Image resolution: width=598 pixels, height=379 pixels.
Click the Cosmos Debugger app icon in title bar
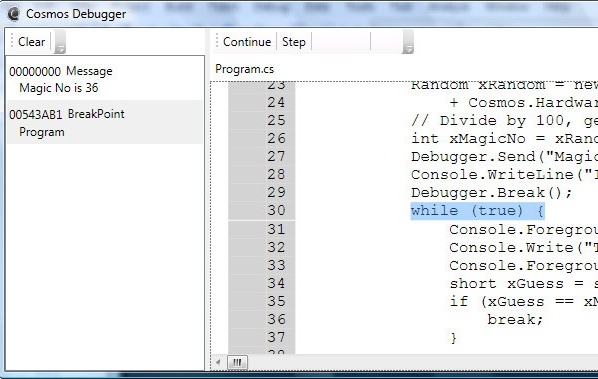pyautogui.click(x=13, y=14)
